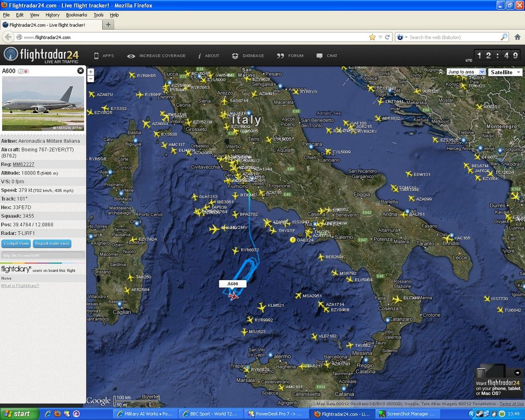Open the Bookmarks menu
This screenshot has width=525, height=420.
[76, 15]
